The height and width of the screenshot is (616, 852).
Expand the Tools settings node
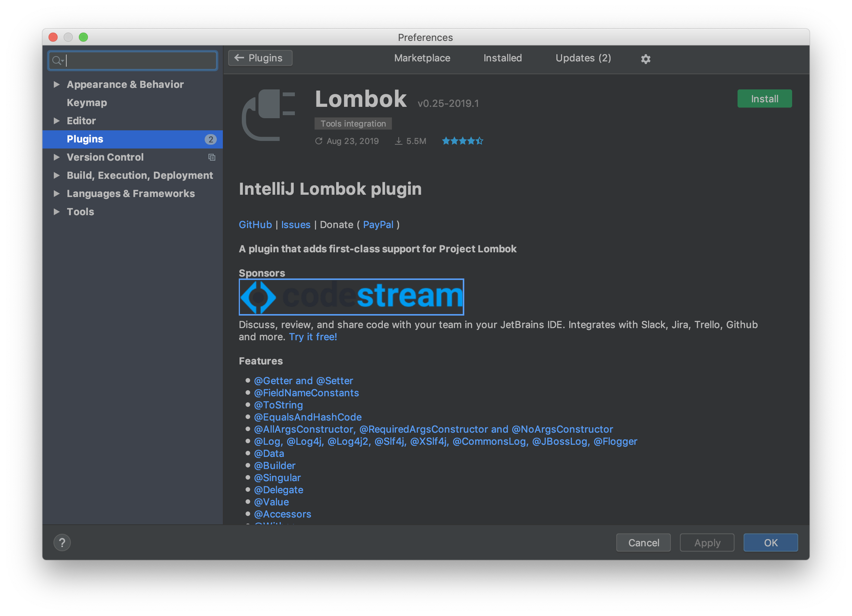[57, 212]
